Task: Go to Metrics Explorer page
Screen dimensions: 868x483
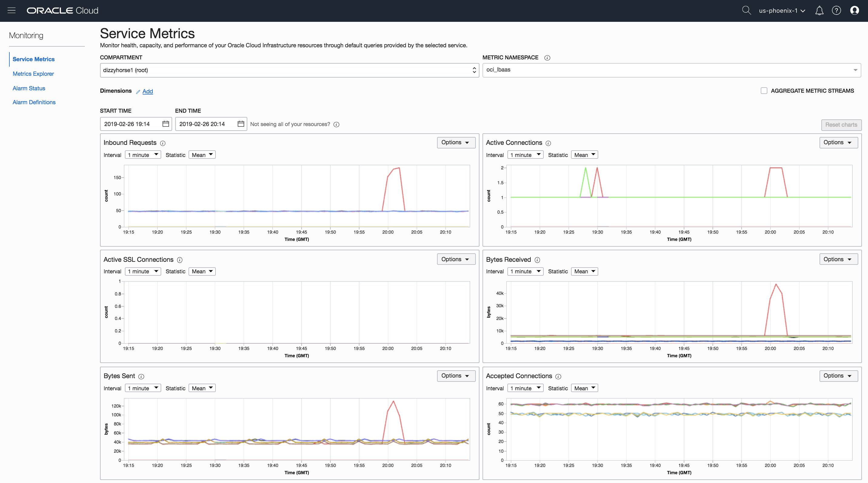Action: click(33, 74)
